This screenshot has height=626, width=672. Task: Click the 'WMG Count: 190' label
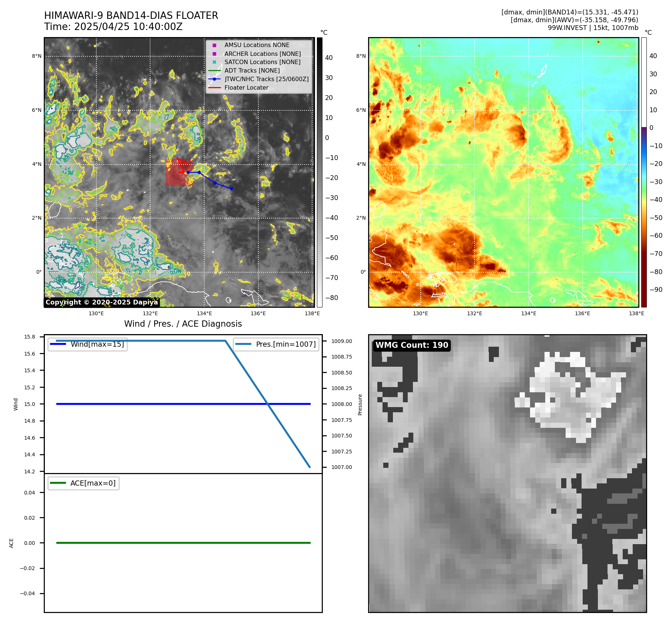[412, 345]
